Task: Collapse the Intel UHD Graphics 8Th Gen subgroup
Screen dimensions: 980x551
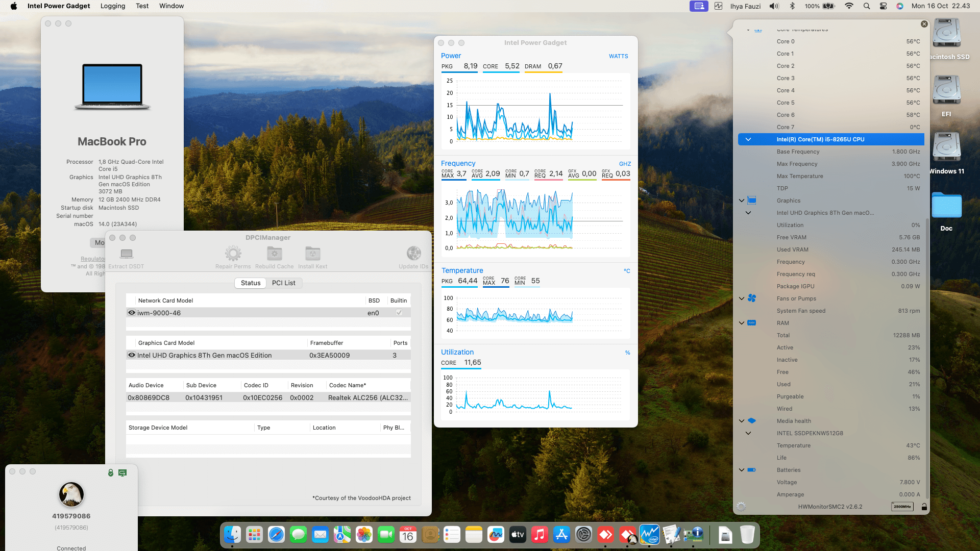Action: pos(748,213)
